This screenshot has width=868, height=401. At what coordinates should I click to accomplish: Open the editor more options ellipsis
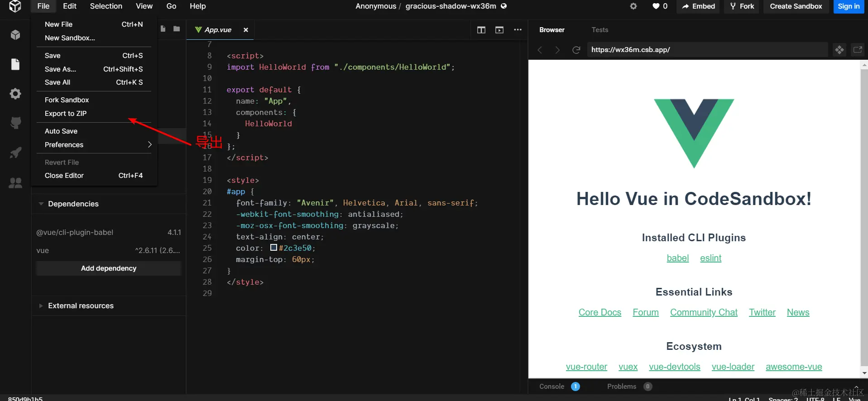(518, 30)
